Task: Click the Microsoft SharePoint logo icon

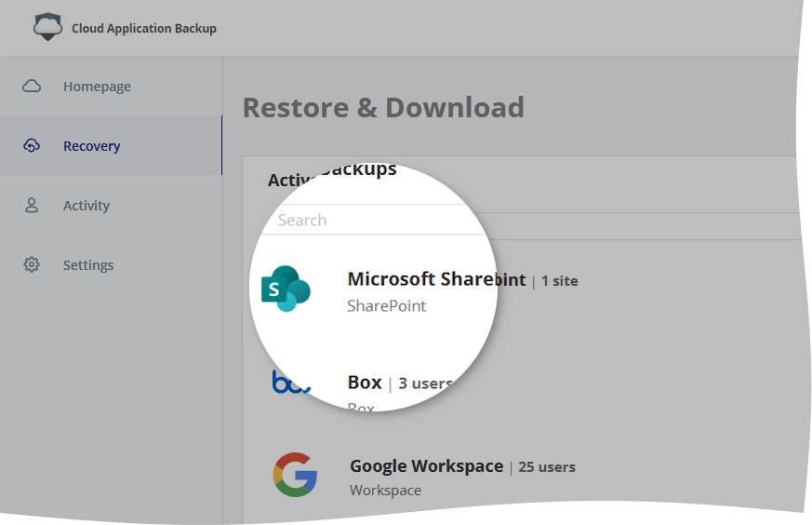Action: pyautogui.click(x=286, y=289)
